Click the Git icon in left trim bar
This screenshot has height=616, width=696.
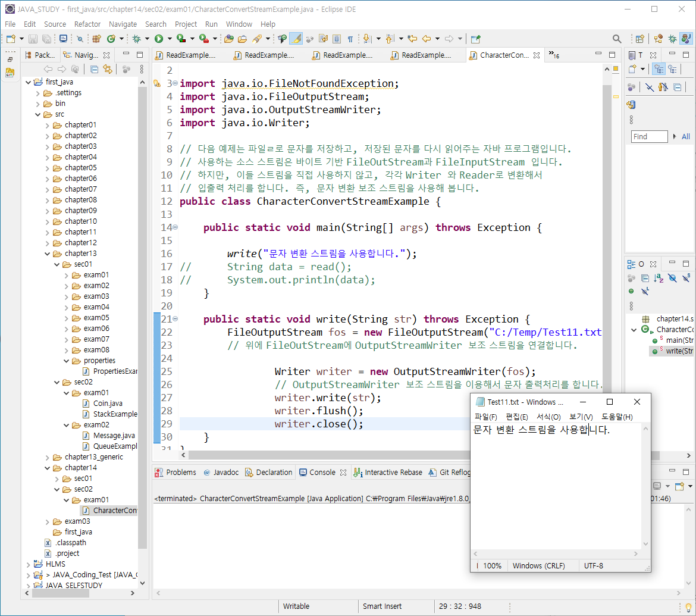click(x=10, y=73)
